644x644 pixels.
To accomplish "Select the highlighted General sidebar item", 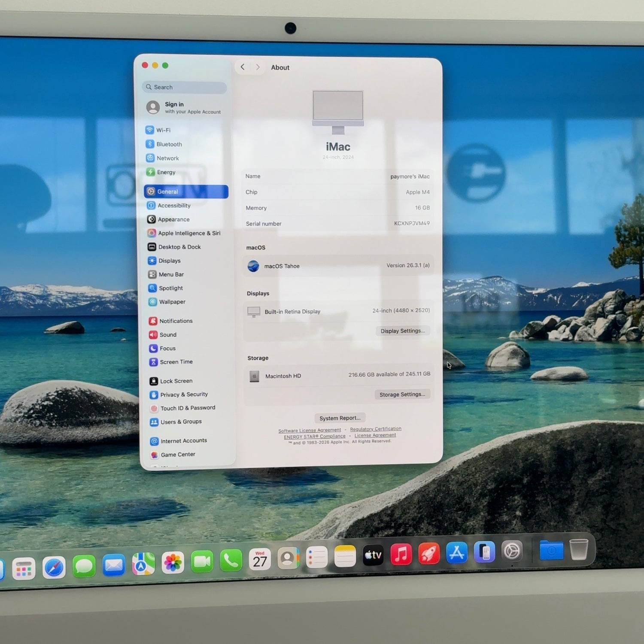I will (x=186, y=191).
